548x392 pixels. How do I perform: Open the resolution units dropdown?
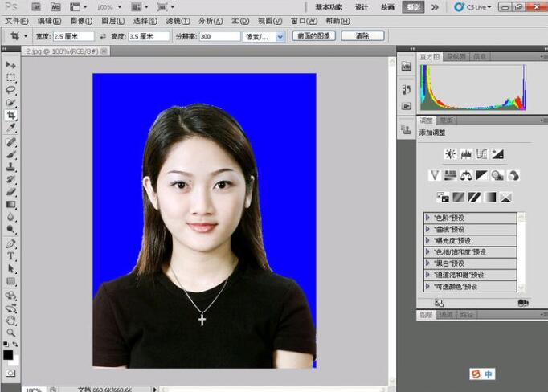(x=280, y=37)
